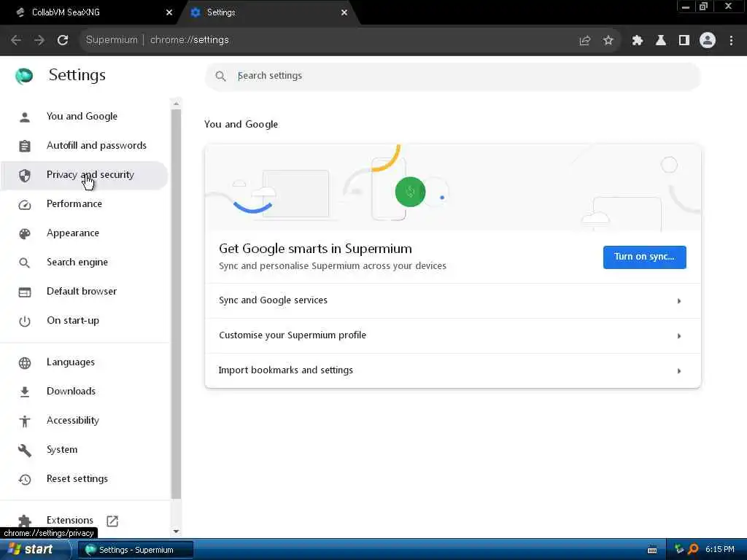Click the accessibility figure icon
The height and width of the screenshot is (560, 747).
pos(25,421)
